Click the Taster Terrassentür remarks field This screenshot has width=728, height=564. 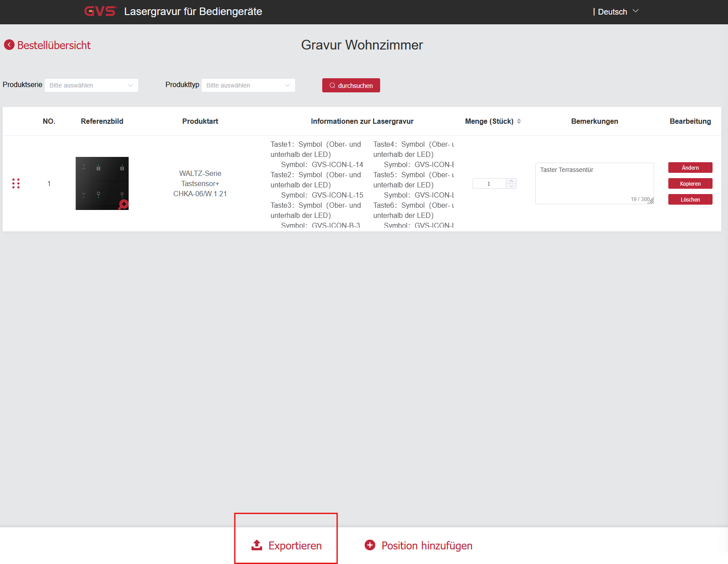[x=594, y=181]
